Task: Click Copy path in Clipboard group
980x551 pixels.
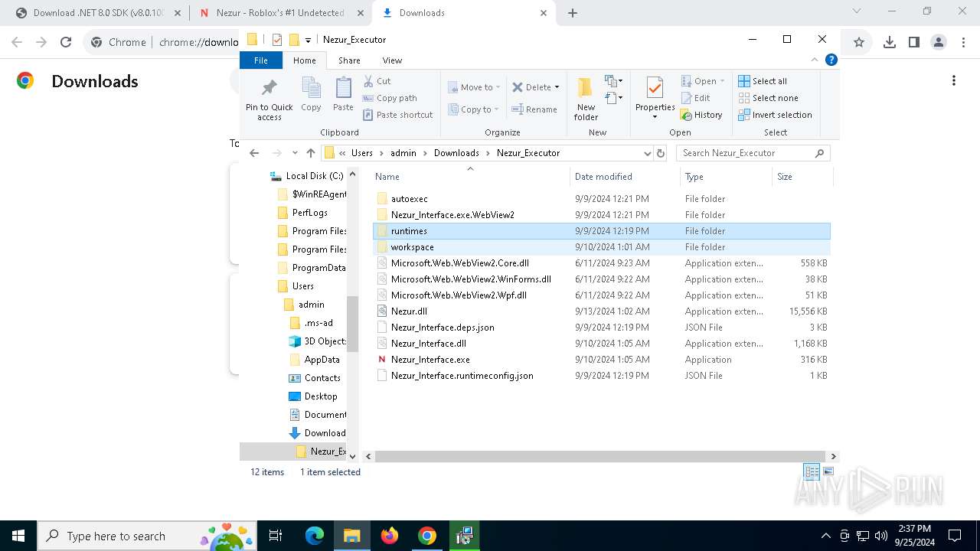Action: (x=390, y=98)
